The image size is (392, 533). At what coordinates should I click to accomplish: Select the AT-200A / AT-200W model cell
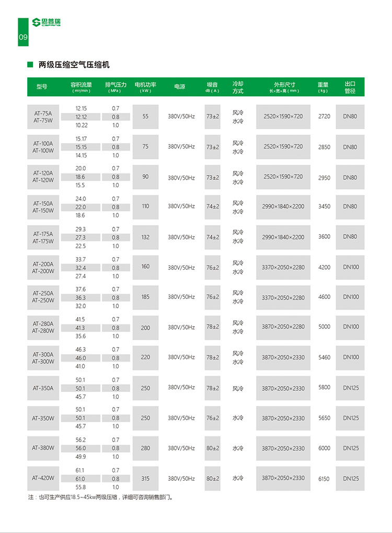pyautogui.click(x=43, y=268)
